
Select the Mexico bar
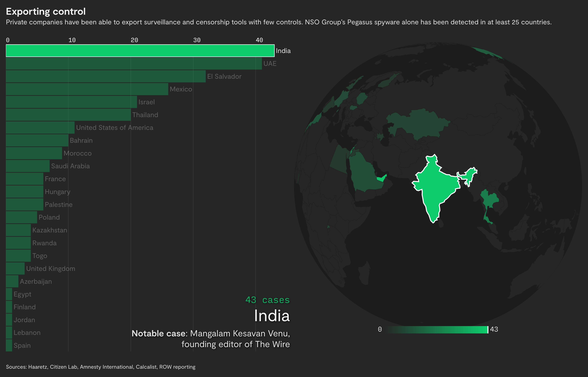click(x=87, y=89)
